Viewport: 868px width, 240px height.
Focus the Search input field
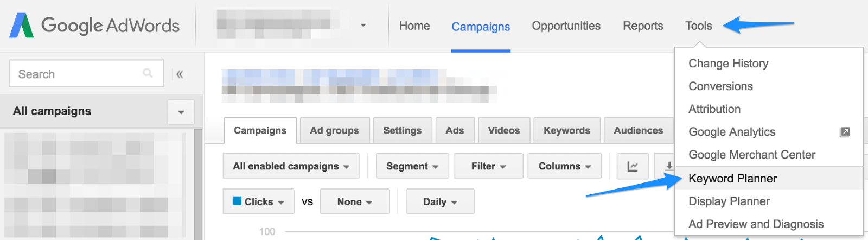tap(86, 74)
